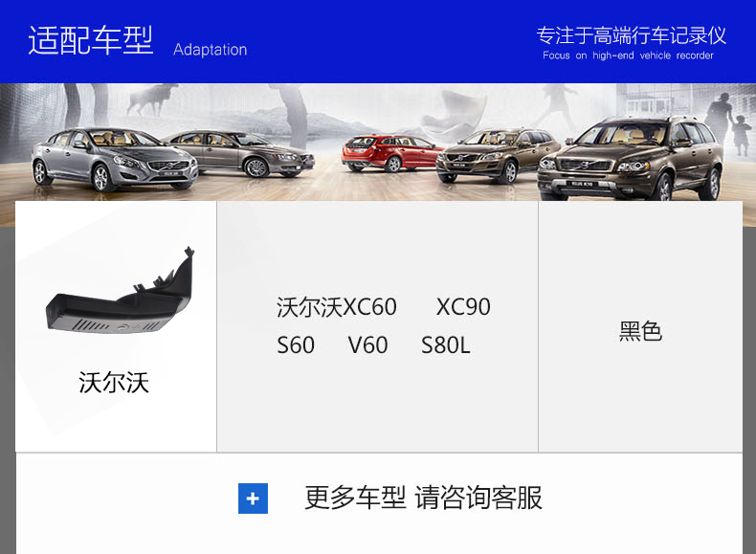Click the 适配车型 heading

91,40
